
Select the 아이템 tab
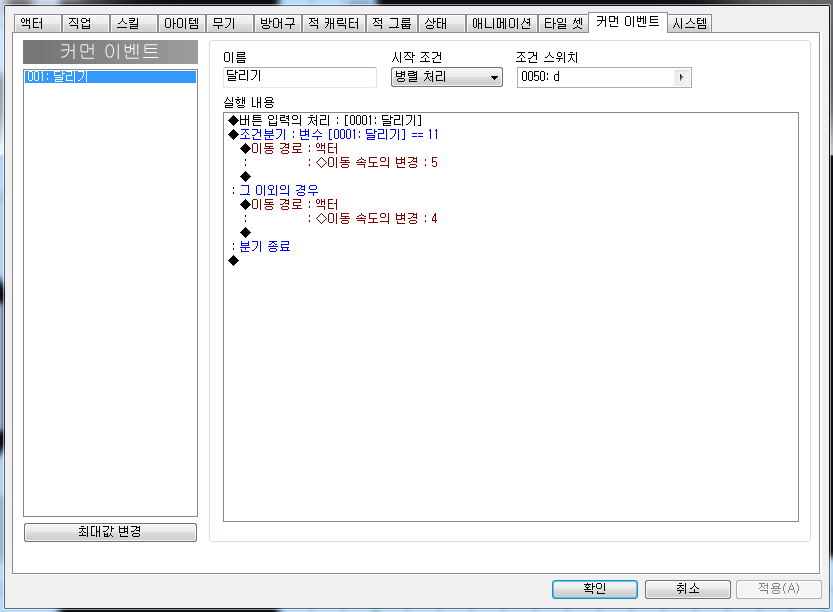pos(182,23)
